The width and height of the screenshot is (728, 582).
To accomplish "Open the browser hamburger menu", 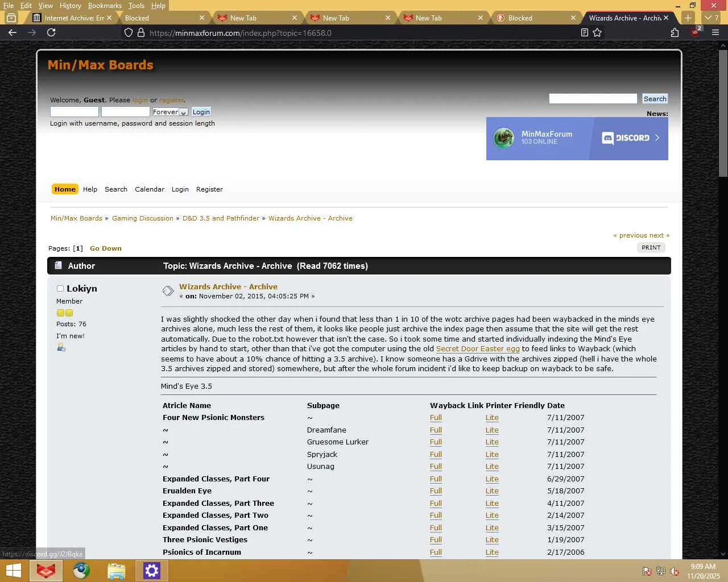I will [715, 32].
